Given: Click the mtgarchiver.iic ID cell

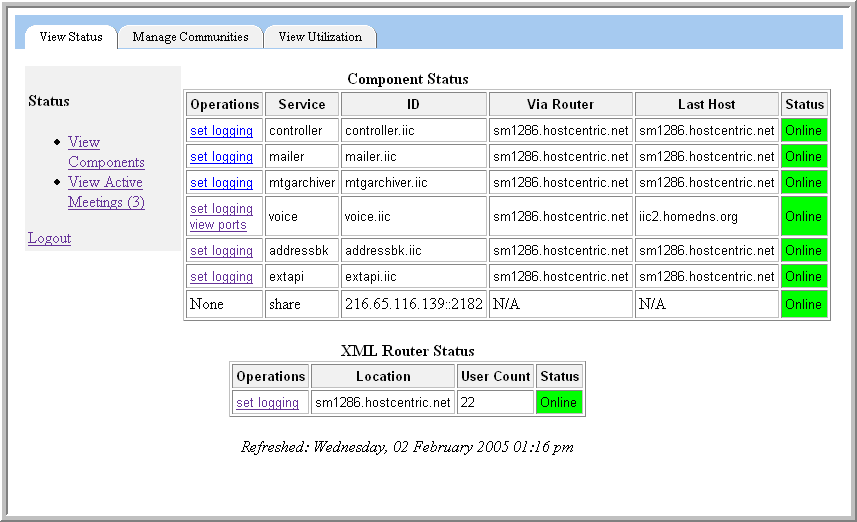Looking at the screenshot, I should click(x=414, y=183).
